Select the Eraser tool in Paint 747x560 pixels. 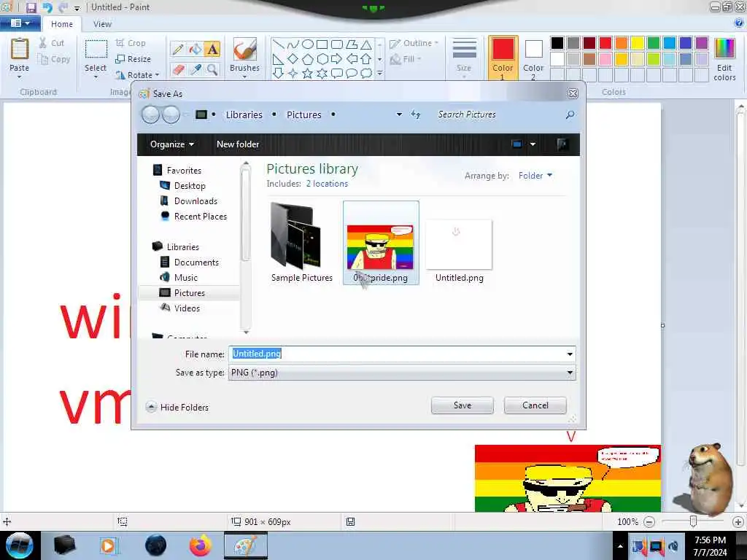pyautogui.click(x=178, y=69)
